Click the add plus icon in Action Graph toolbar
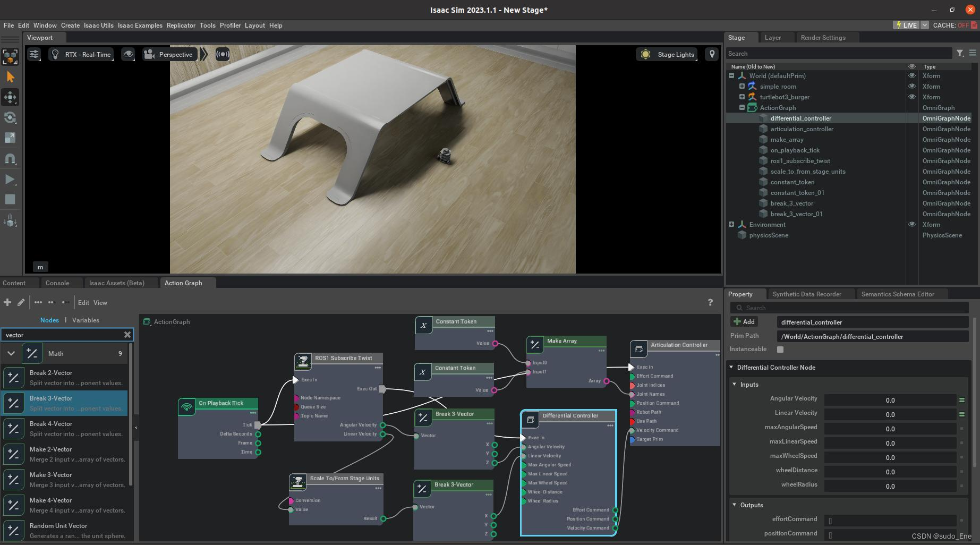The height and width of the screenshot is (545, 980). [x=7, y=302]
